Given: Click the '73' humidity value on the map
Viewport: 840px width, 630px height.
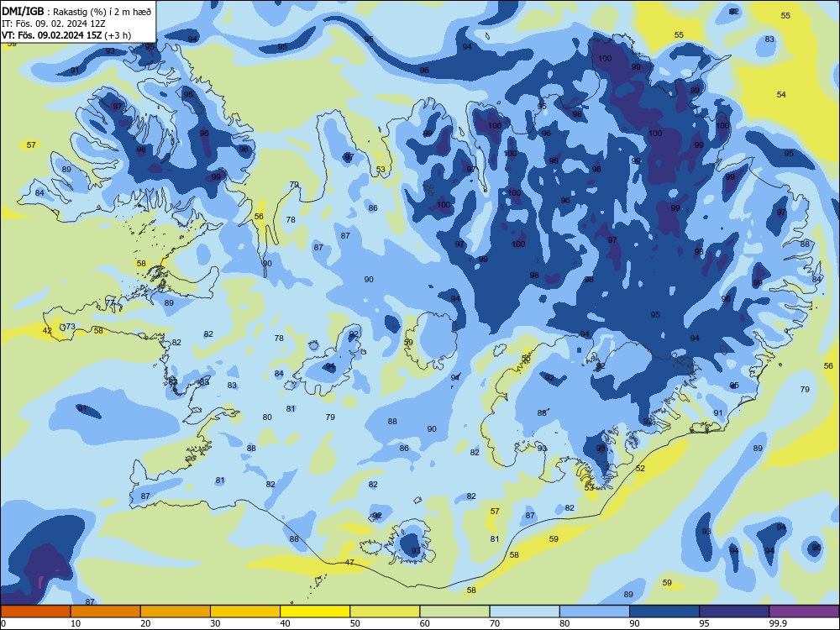Looking at the screenshot, I should [71, 327].
